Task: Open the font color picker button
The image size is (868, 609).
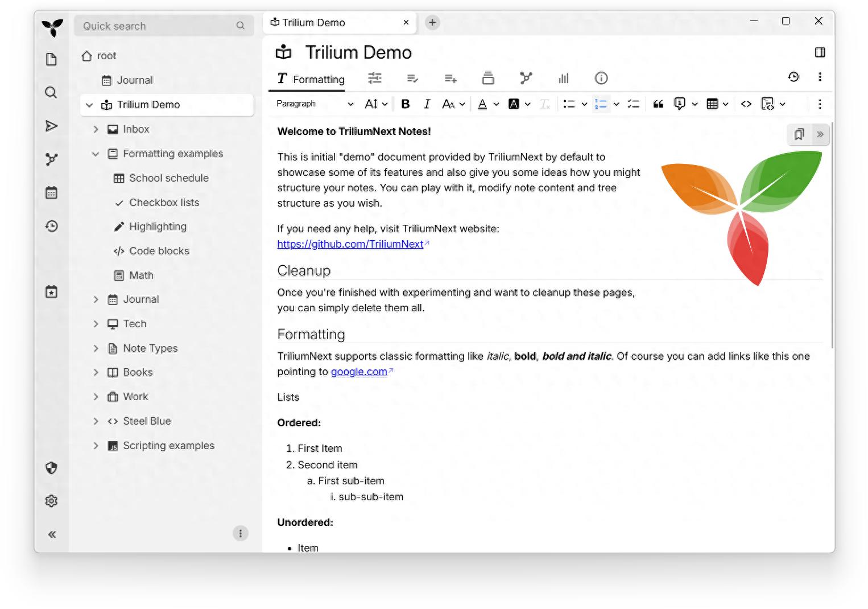Action: pos(482,104)
